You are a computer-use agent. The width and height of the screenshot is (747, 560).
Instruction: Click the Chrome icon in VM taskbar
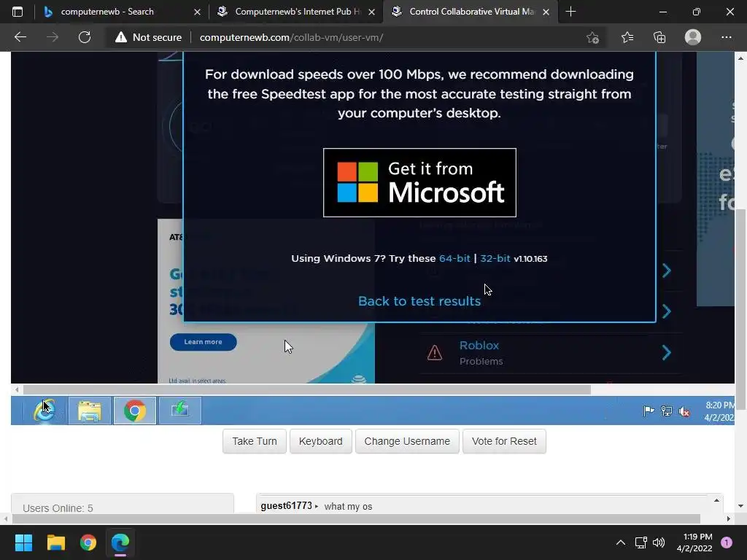[135, 411]
